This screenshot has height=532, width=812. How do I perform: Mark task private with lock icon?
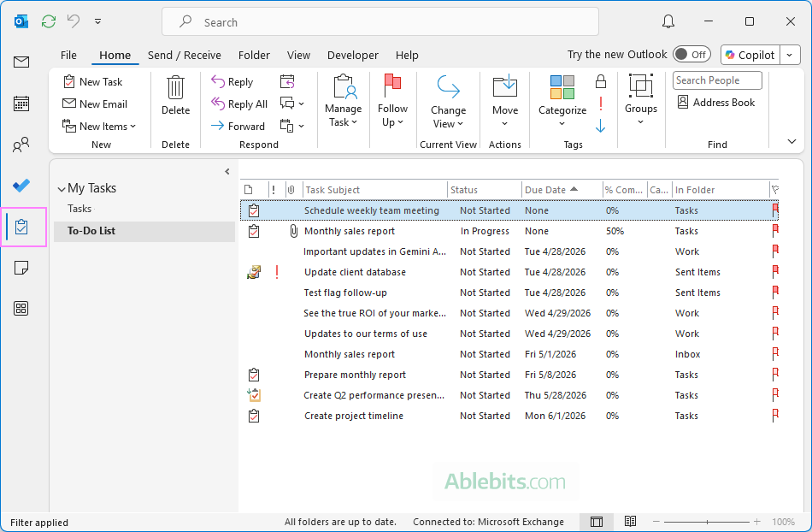pos(601,81)
